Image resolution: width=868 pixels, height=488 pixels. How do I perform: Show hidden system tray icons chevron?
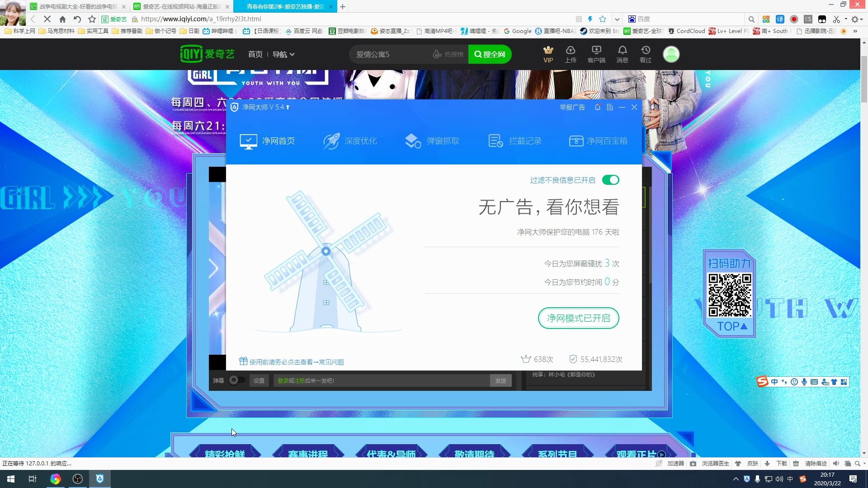pyautogui.click(x=736, y=479)
